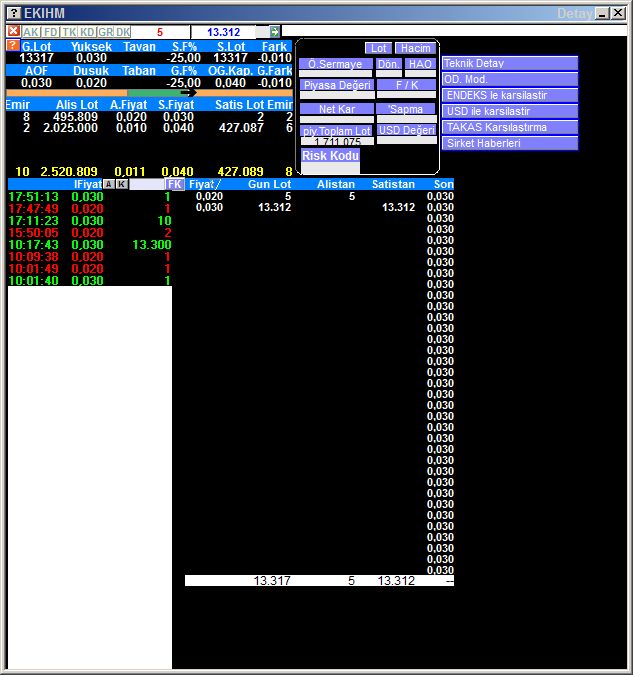
Task: Click the OD. Mod. button
Action: [x=510, y=79]
